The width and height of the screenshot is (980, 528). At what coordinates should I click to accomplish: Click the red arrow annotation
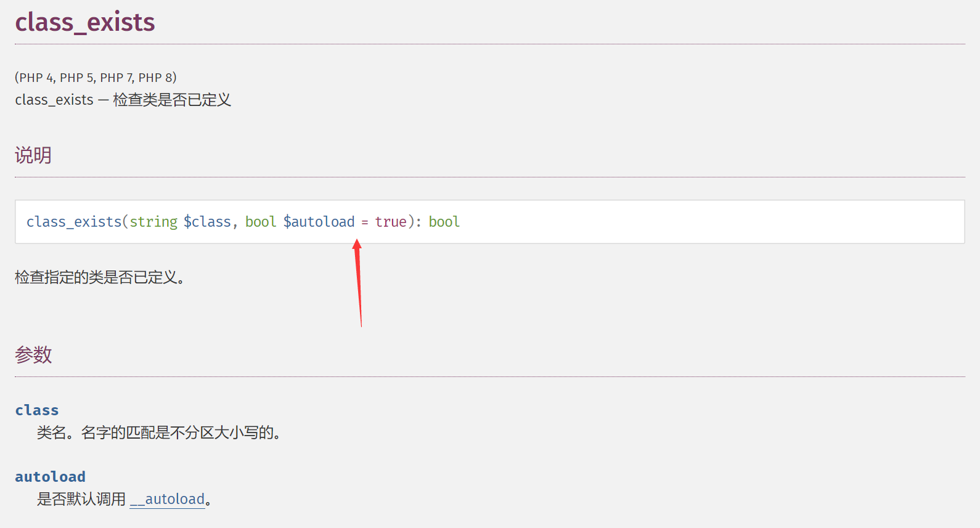click(359, 283)
